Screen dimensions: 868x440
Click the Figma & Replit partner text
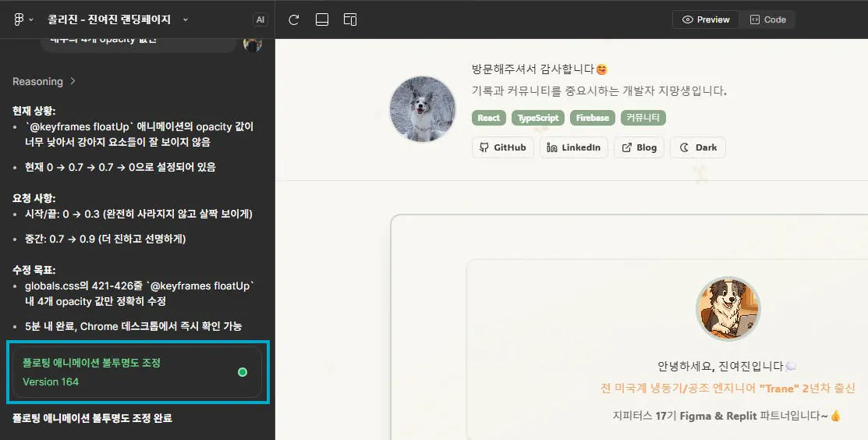point(727,415)
